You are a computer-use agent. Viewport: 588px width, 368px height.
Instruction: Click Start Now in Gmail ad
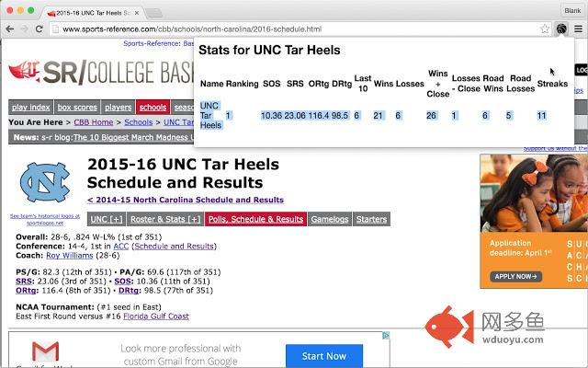click(x=324, y=356)
